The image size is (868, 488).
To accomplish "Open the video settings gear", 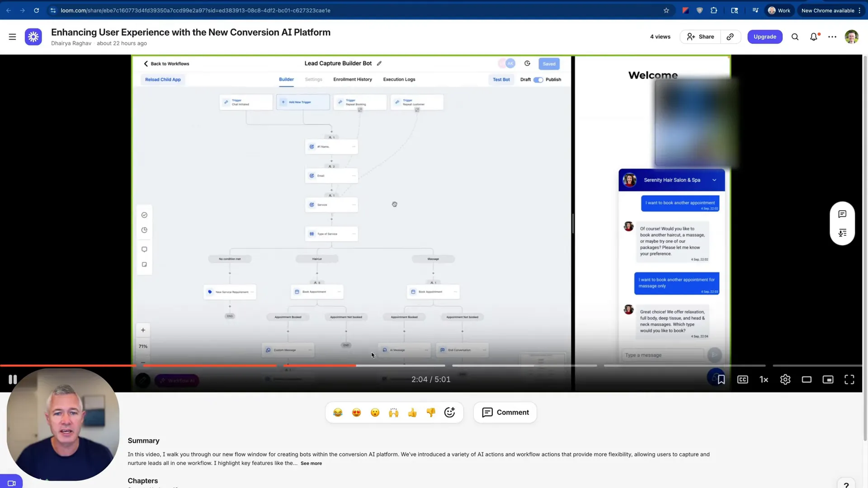I will coord(785,380).
